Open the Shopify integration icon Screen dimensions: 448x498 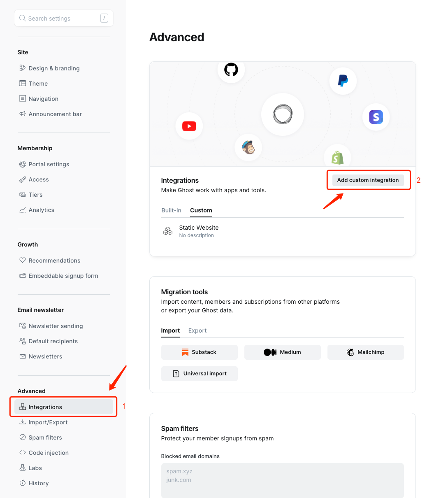[337, 157]
